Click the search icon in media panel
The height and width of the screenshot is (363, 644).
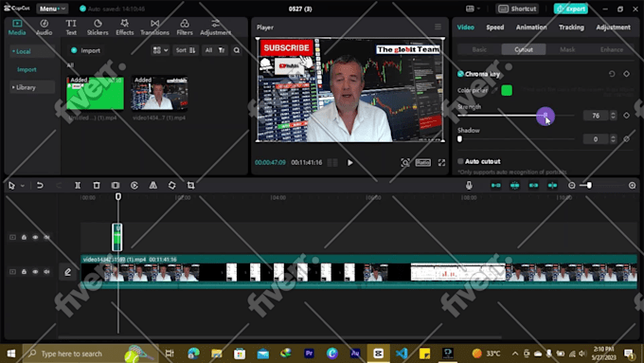(237, 50)
